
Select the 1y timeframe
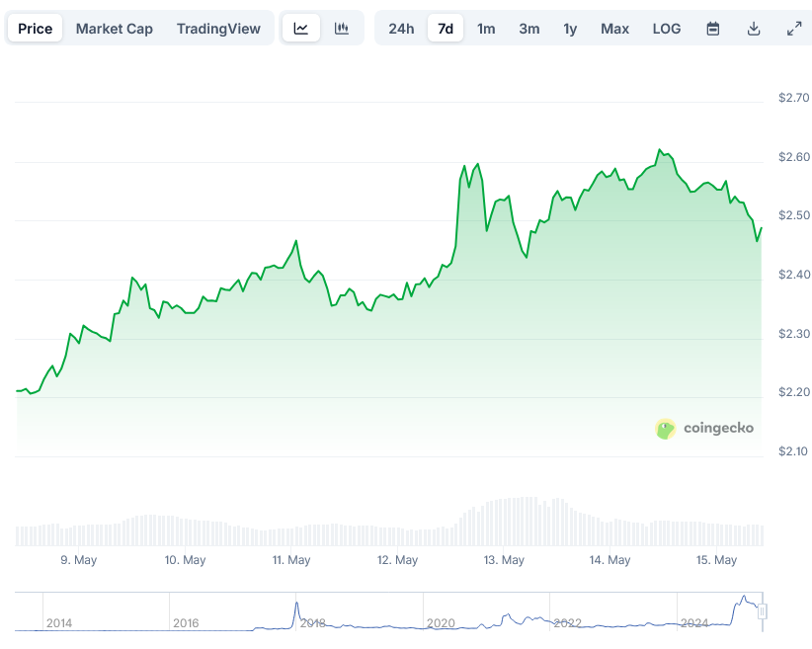[570, 29]
